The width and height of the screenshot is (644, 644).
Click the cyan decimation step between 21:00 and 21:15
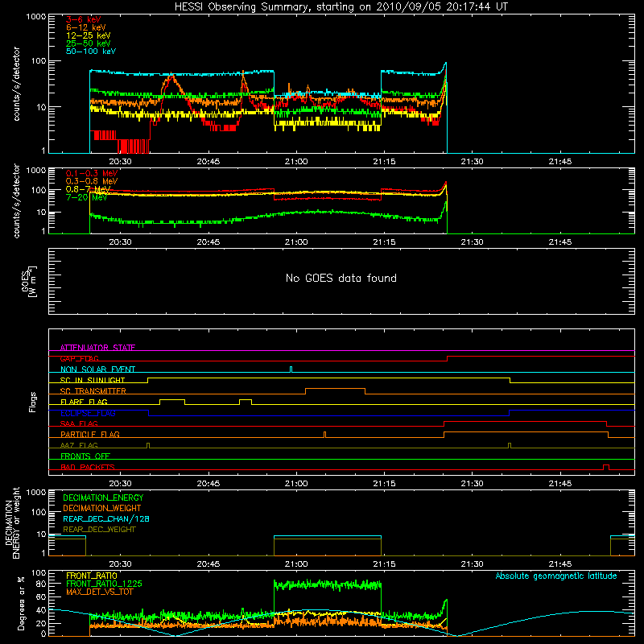(328, 536)
